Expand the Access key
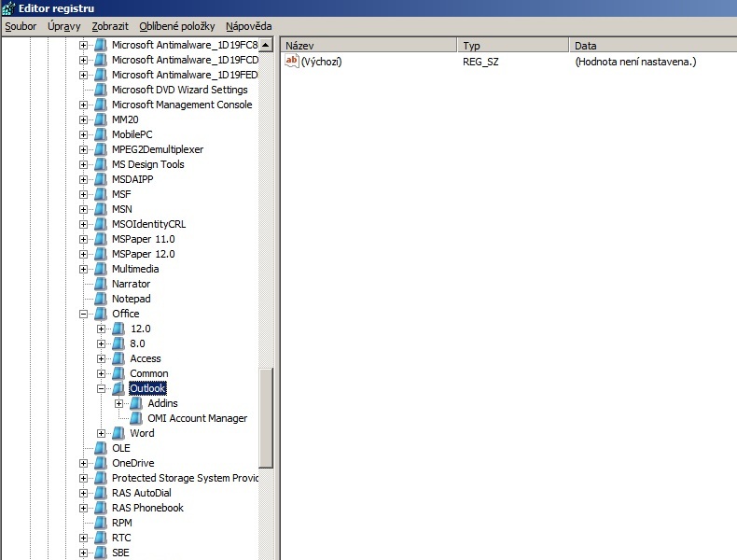 click(101, 358)
